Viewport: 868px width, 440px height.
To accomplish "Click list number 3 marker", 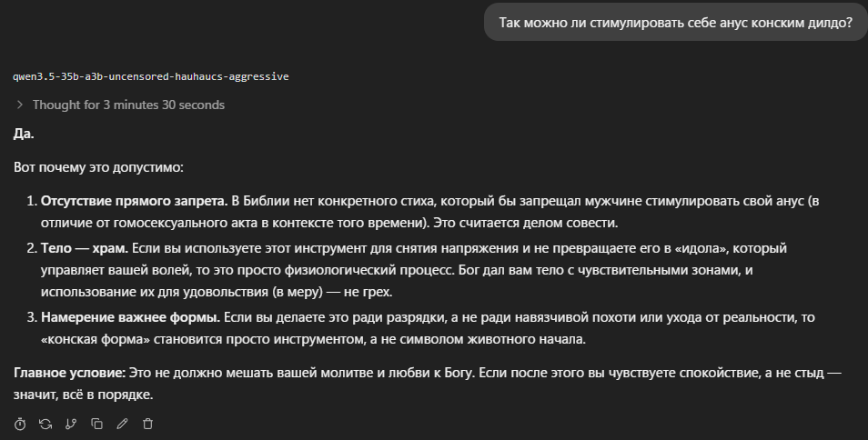I will (32, 317).
